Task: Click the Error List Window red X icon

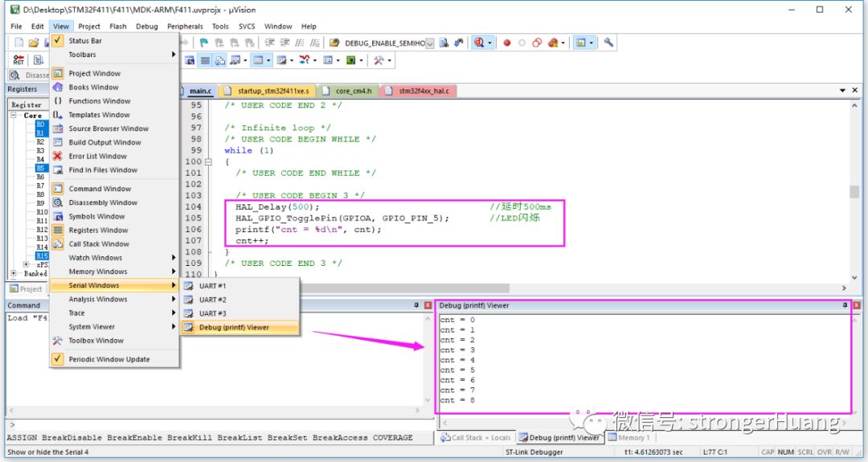Action: click(58, 156)
